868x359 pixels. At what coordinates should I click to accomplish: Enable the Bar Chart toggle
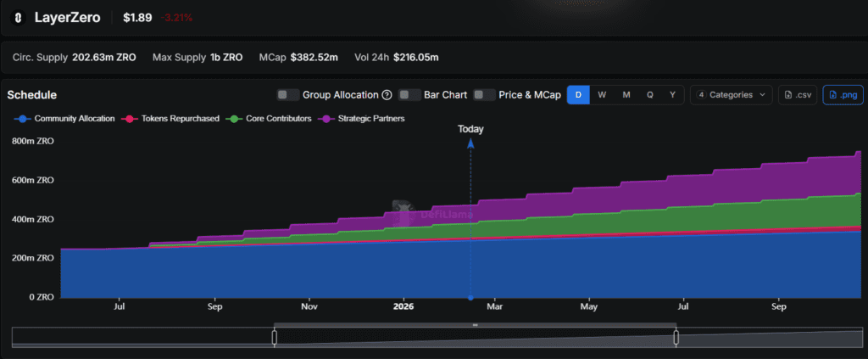click(410, 95)
